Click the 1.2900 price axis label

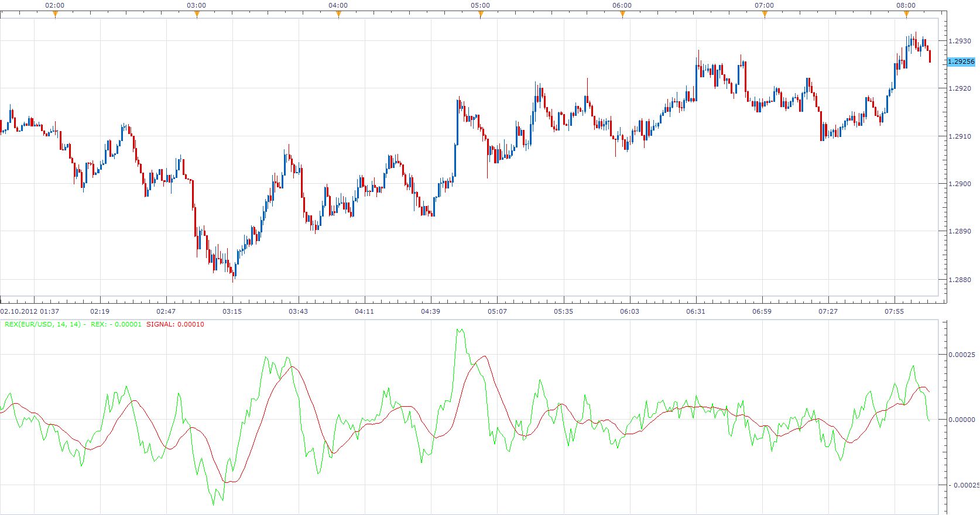pos(960,184)
